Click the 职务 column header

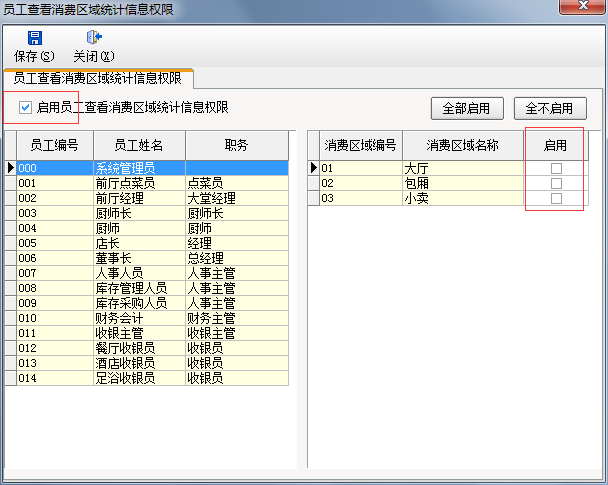[x=237, y=145]
